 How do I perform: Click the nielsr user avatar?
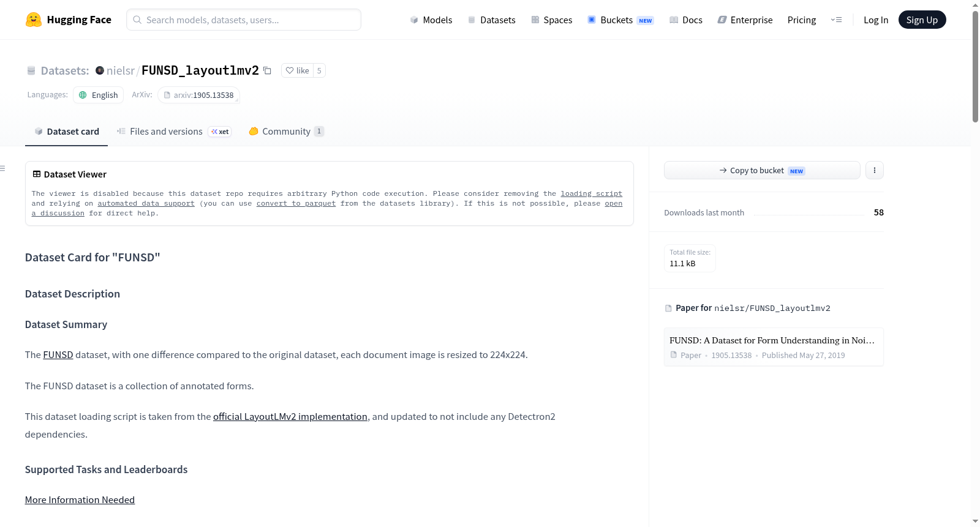point(100,70)
